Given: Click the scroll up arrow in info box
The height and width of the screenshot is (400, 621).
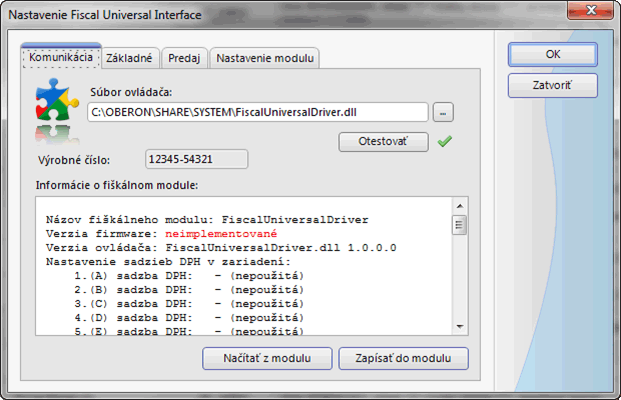Looking at the screenshot, I should 459,205.
